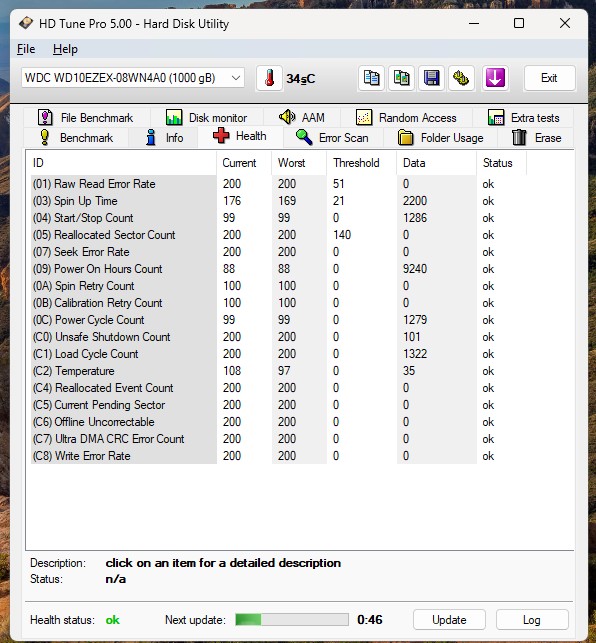
Task: Click the green Health status ok text
Action: [x=112, y=620]
